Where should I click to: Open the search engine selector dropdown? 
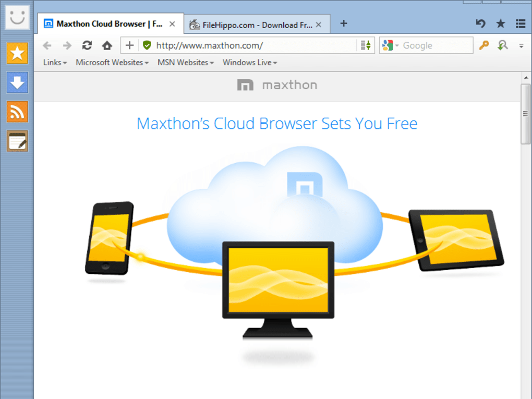point(390,45)
